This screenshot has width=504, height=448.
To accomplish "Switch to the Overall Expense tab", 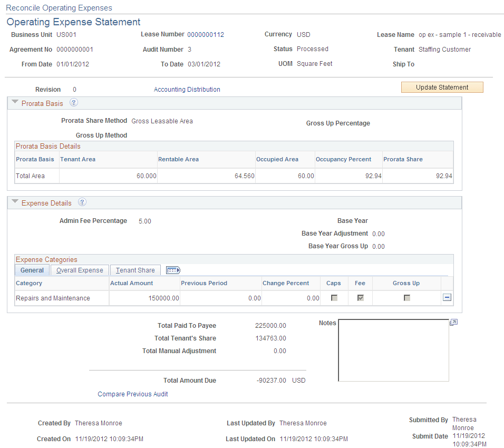I will click(x=79, y=270).
